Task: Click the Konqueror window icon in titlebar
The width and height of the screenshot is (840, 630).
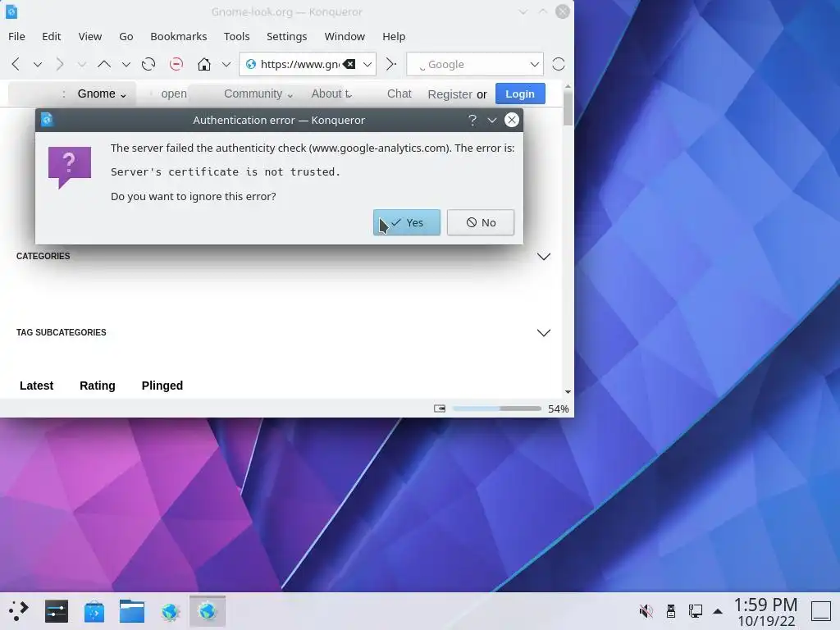Action: (11, 11)
